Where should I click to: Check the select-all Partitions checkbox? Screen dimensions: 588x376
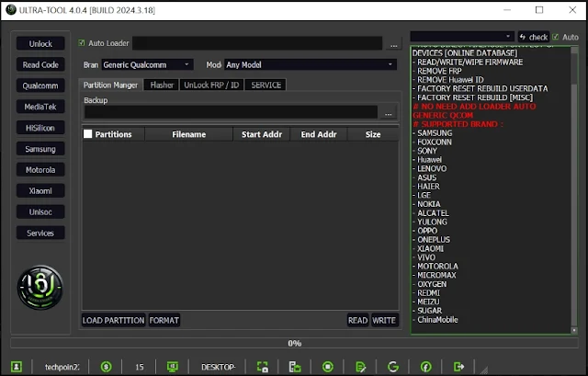pos(88,134)
